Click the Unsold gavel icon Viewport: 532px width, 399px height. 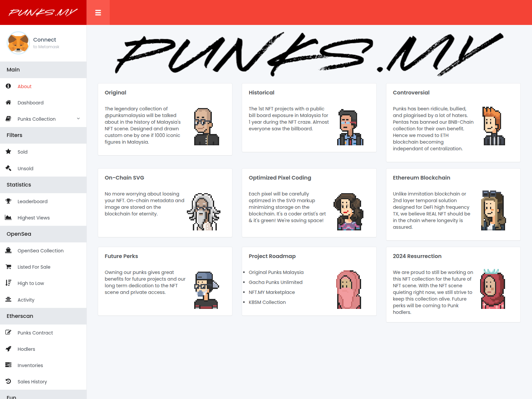pyautogui.click(x=8, y=168)
